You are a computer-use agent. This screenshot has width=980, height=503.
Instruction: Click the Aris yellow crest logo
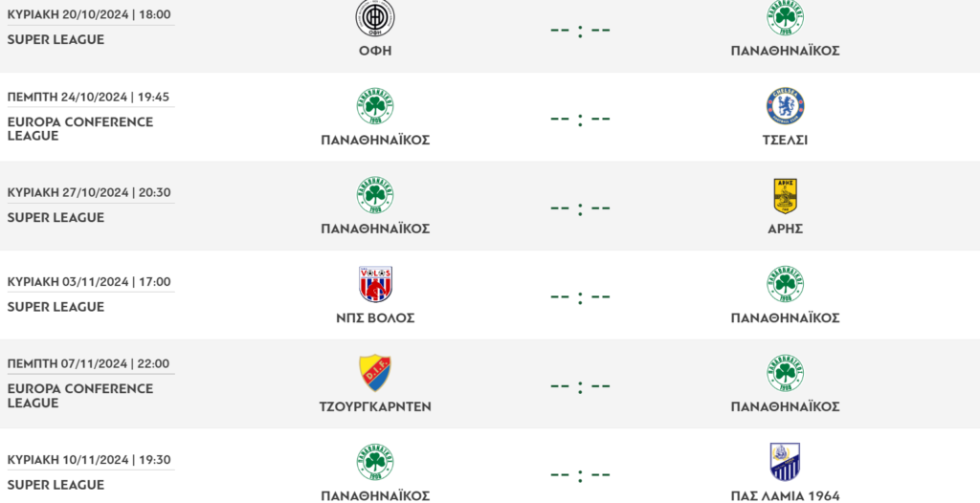tap(785, 195)
